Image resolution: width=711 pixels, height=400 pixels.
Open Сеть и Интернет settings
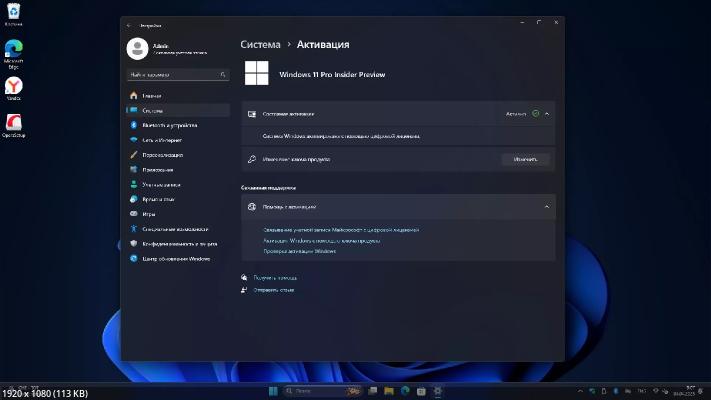(x=178, y=140)
